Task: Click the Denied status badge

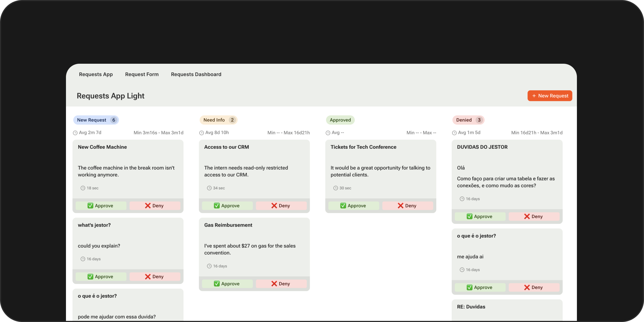Action: tap(465, 120)
